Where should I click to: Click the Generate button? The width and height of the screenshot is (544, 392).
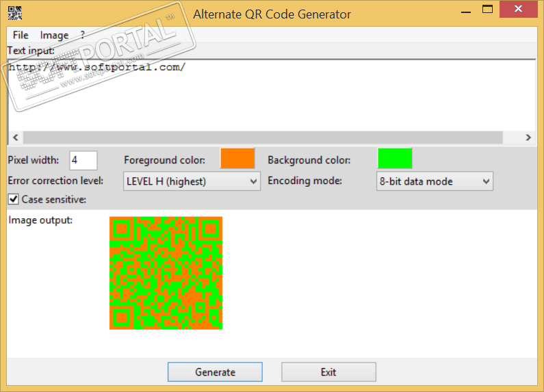[215, 372]
